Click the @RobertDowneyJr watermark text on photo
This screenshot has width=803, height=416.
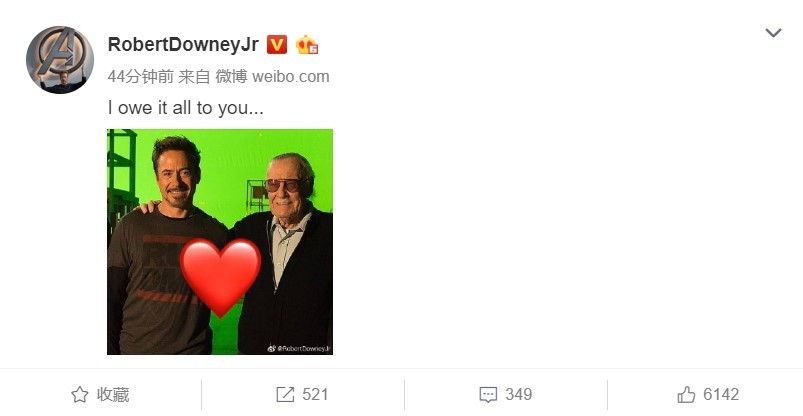[304, 348]
